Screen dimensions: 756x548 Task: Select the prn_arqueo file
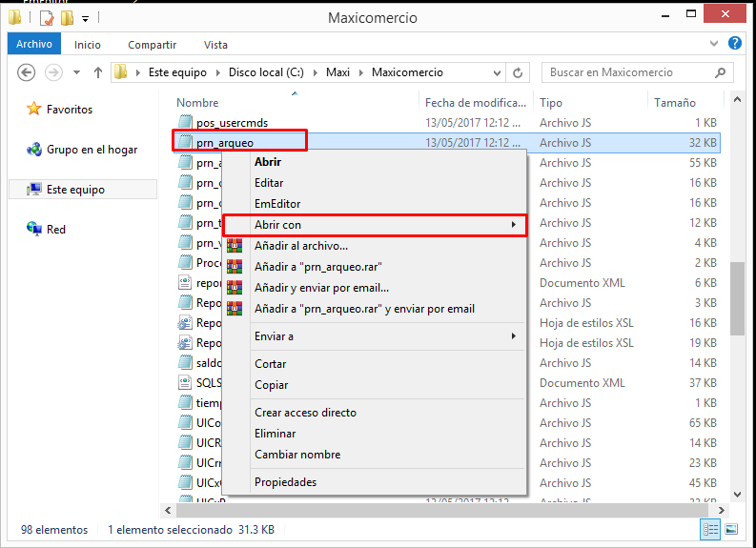225,143
